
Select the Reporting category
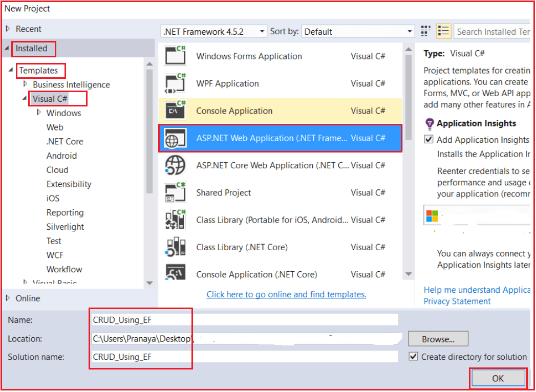(x=65, y=212)
